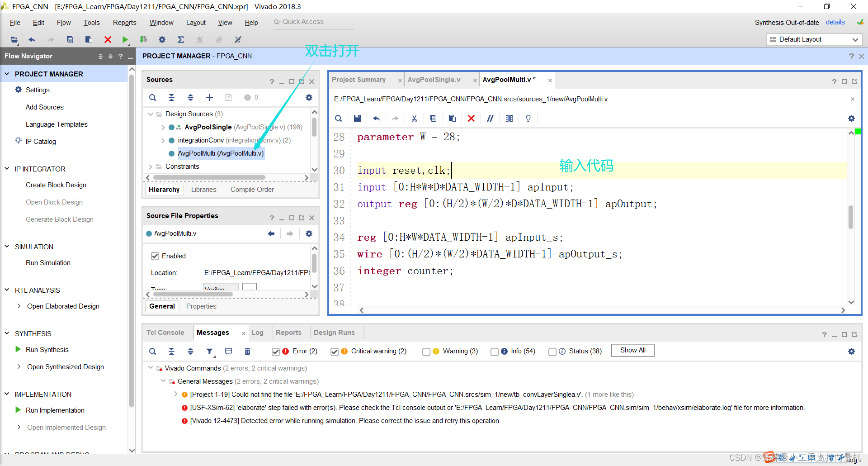
Task: Click the column selection mode icon
Action: 509,118
